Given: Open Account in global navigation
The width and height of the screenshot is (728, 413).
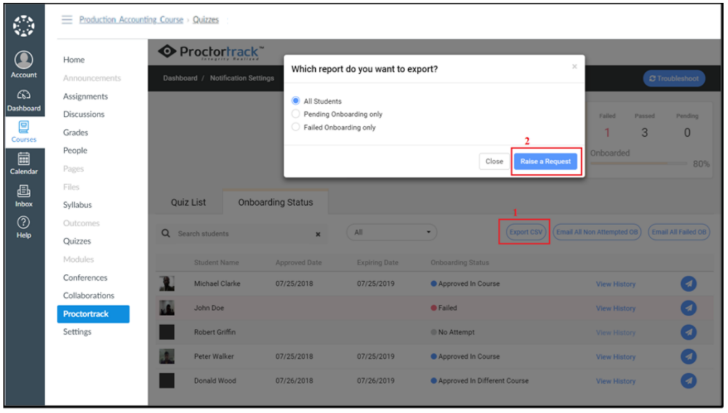Looking at the screenshot, I should [24, 65].
